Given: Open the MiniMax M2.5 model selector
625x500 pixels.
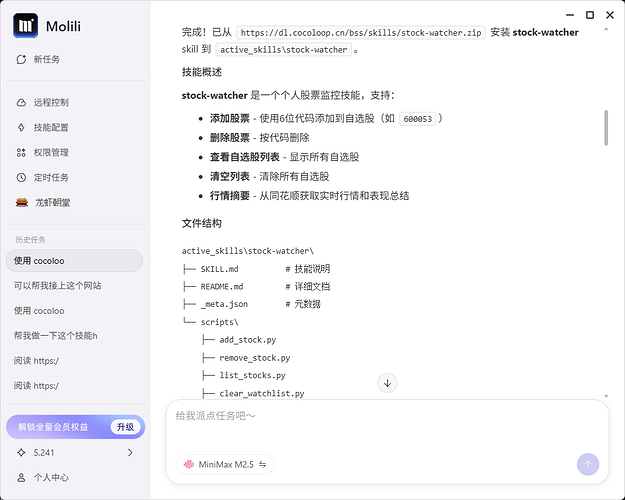Looking at the screenshot, I should tap(225, 465).
